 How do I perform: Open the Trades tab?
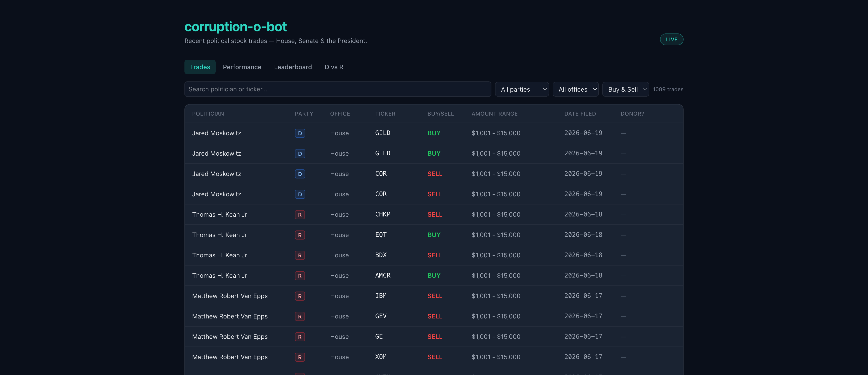coord(200,67)
